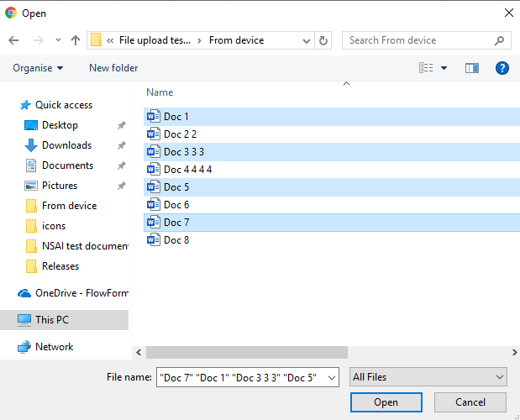Click the file name Doc 3 3 3
Image resolution: width=520 pixels, height=420 pixels.
coord(184,152)
